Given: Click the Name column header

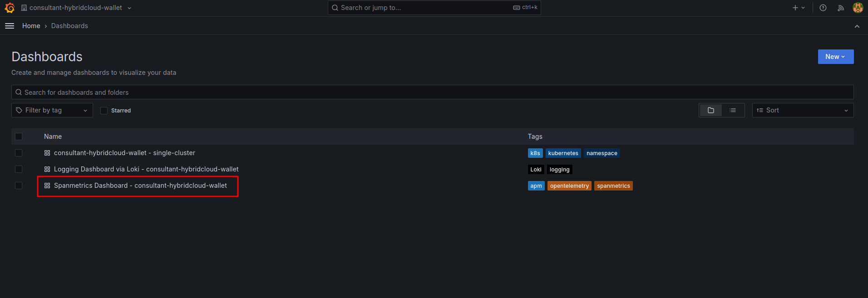Looking at the screenshot, I should tap(53, 137).
